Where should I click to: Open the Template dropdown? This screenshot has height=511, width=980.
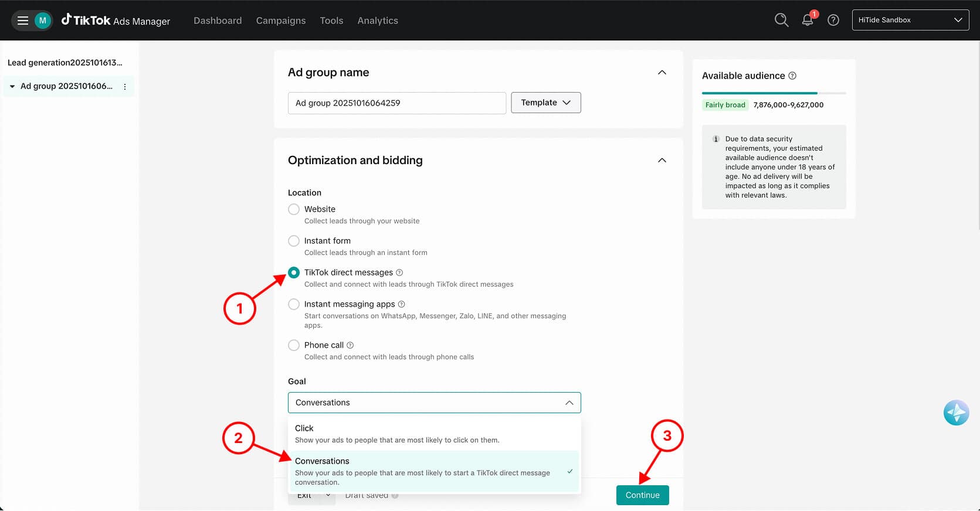[x=545, y=103]
